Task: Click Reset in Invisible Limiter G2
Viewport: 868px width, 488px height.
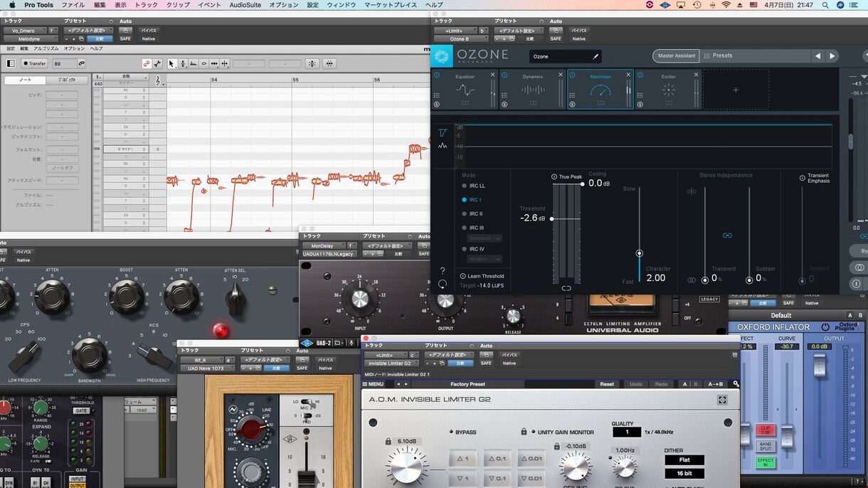Action: click(x=607, y=384)
